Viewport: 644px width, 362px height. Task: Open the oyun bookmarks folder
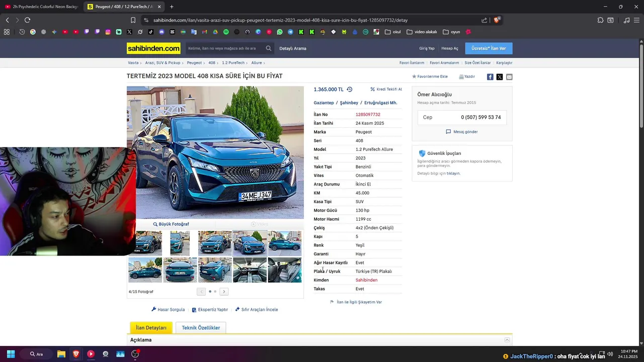pos(451,32)
